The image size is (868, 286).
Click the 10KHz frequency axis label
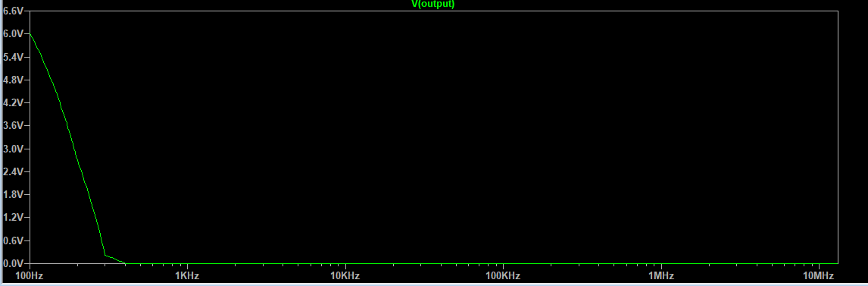coord(345,275)
